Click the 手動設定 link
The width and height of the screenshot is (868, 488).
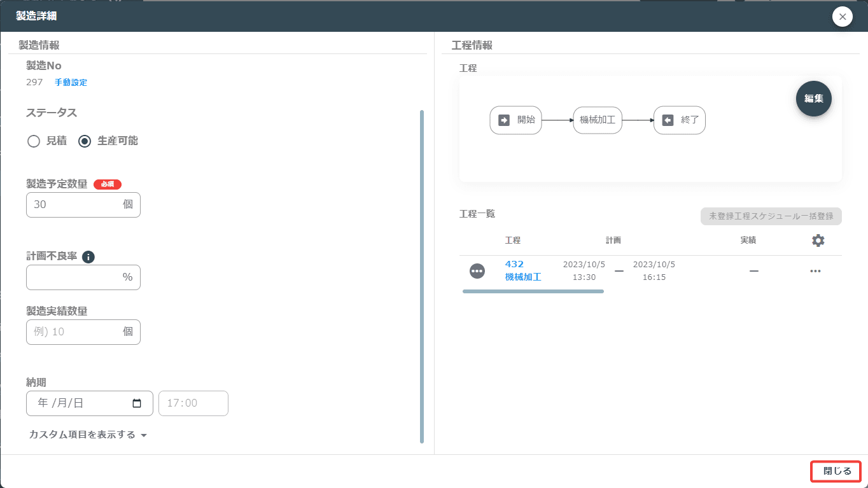click(71, 82)
